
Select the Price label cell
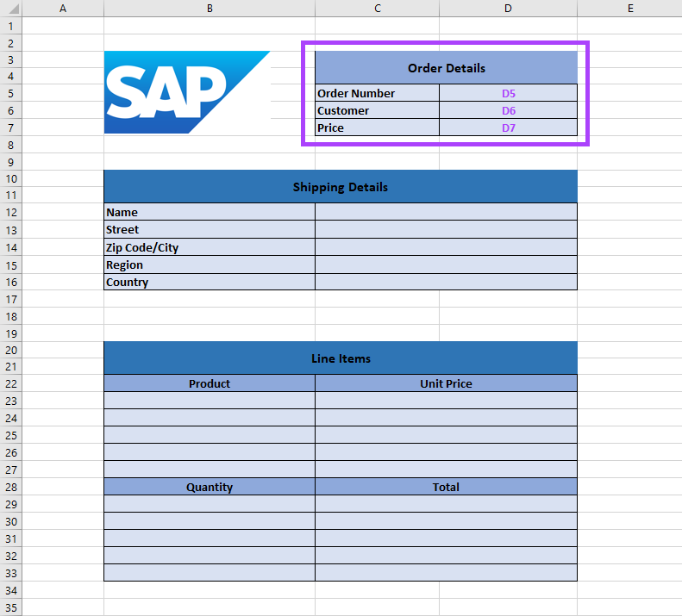pyautogui.click(x=377, y=128)
